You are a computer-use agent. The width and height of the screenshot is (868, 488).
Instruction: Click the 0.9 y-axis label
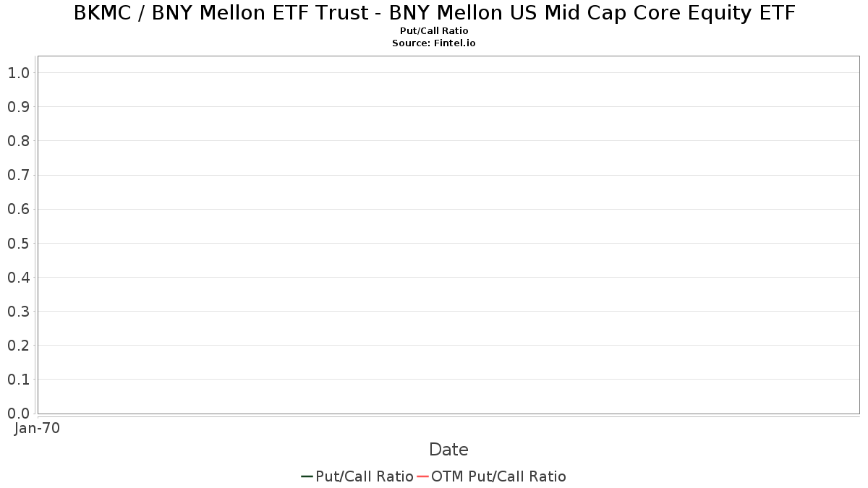point(18,107)
